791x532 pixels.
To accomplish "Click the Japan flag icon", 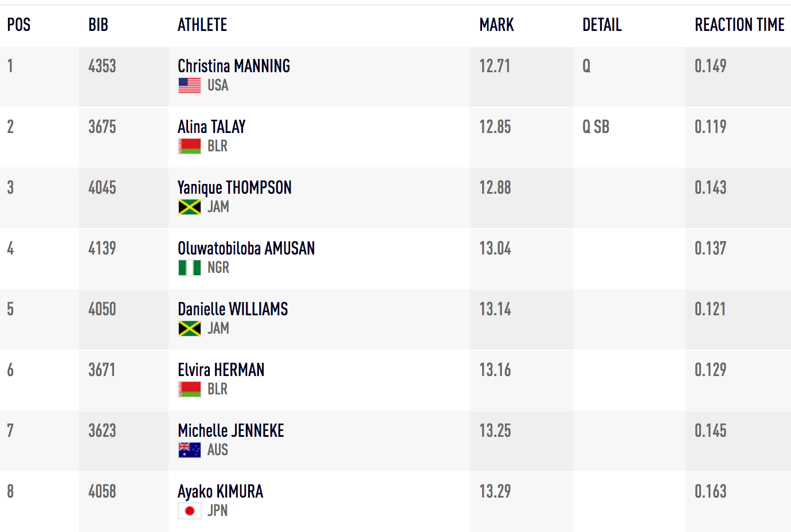I will pyautogui.click(x=190, y=511).
